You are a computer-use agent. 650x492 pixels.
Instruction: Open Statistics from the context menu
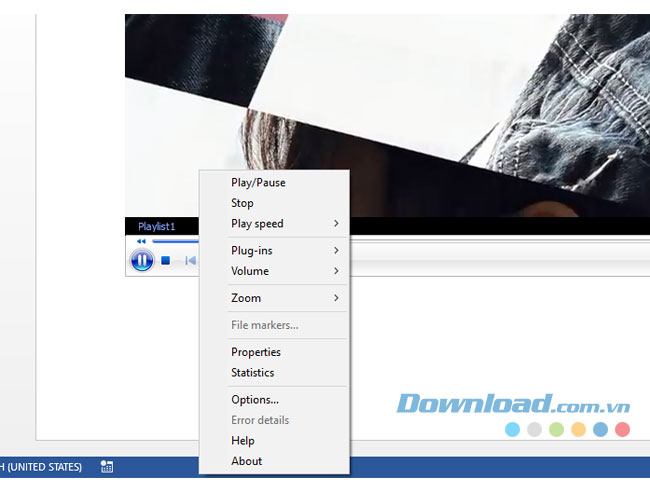[252, 373]
